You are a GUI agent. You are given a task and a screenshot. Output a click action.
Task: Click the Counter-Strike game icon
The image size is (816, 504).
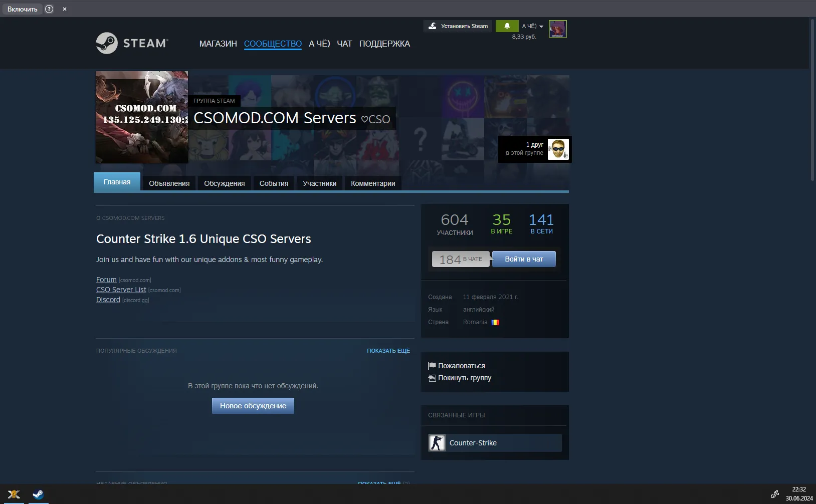[x=437, y=443]
